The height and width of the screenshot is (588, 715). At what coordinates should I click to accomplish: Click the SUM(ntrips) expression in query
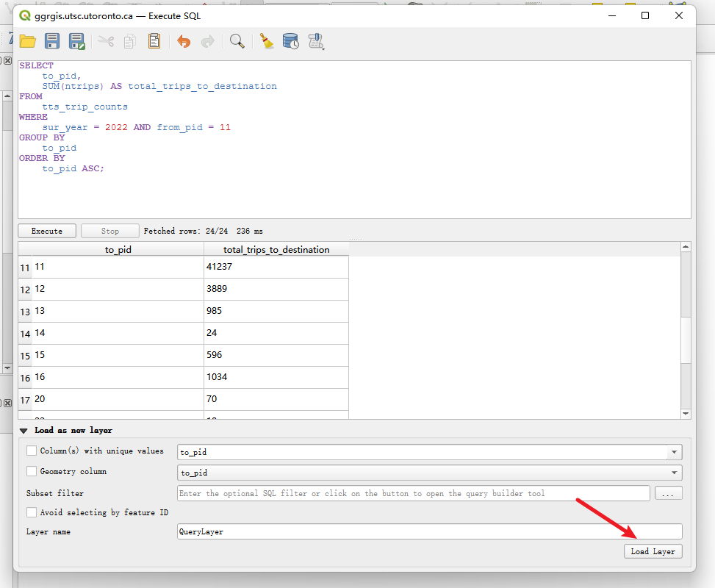73,86
